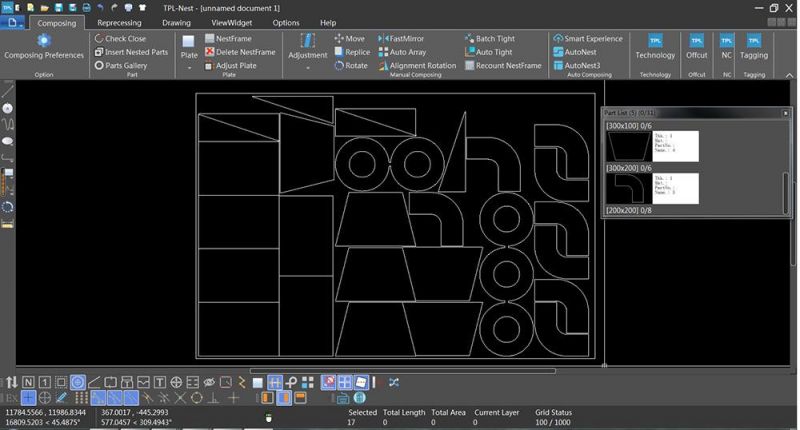Click the Undo arrow in title bar

point(101,8)
